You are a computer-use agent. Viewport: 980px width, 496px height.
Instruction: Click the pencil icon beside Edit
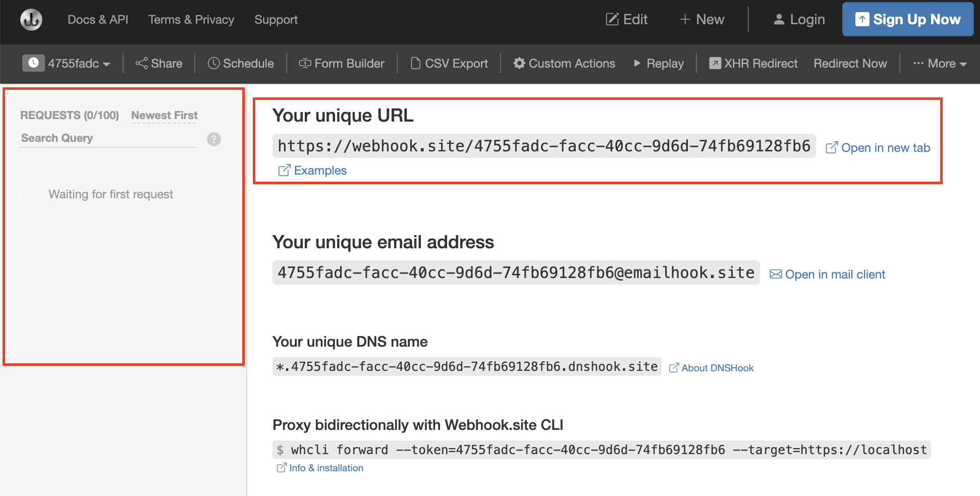coord(612,19)
